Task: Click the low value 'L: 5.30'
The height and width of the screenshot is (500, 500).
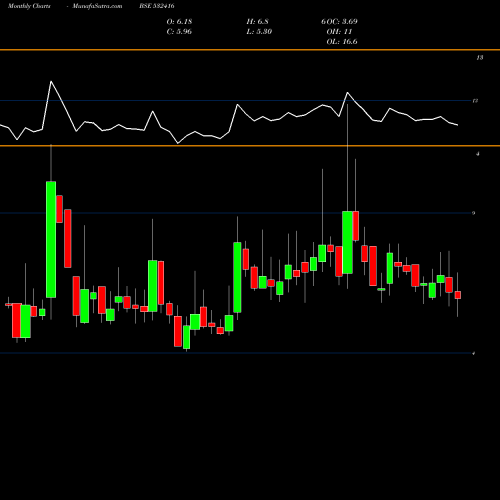Action: click(x=259, y=32)
